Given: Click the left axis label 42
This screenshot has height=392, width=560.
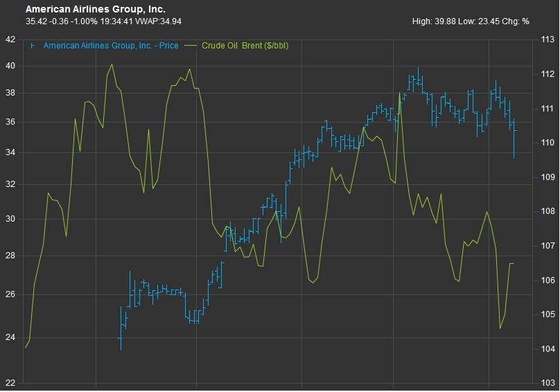Looking at the screenshot, I should tap(10, 39).
